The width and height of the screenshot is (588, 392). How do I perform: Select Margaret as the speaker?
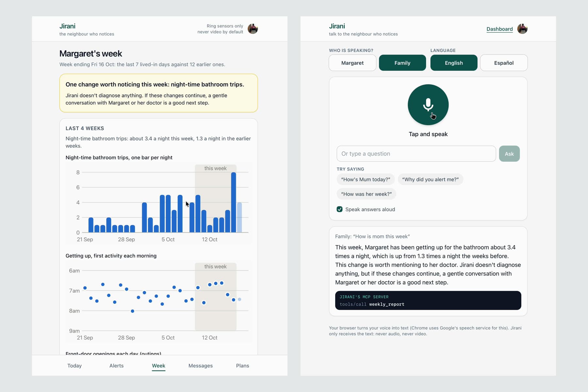pyautogui.click(x=352, y=63)
